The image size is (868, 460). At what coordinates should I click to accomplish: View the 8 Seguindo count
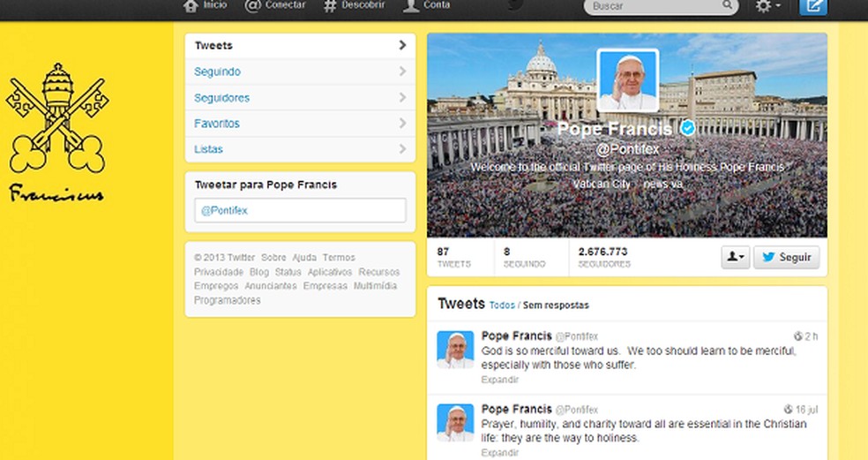click(x=524, y=257)
